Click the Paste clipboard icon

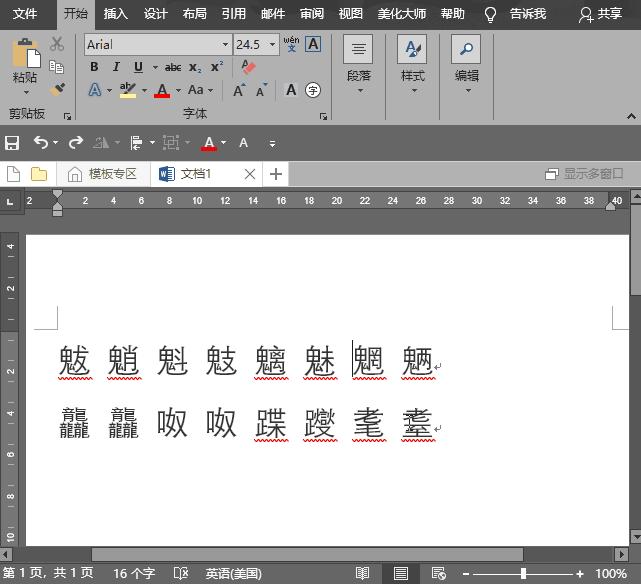point(26,53)
